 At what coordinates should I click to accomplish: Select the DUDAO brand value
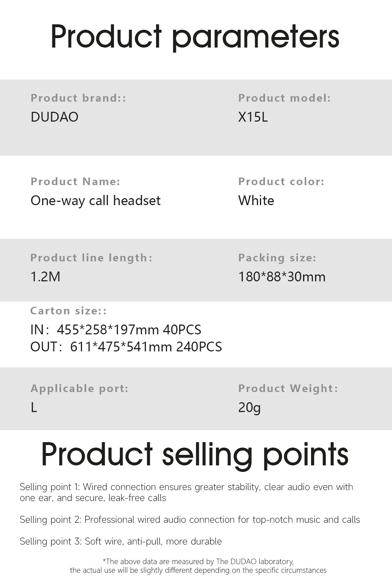pyautogui.click(x=54, y=117)
